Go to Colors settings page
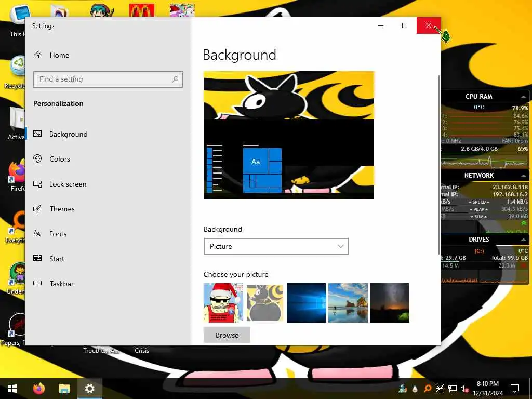The width and height of the screenshot is (532, 399). 60,159
